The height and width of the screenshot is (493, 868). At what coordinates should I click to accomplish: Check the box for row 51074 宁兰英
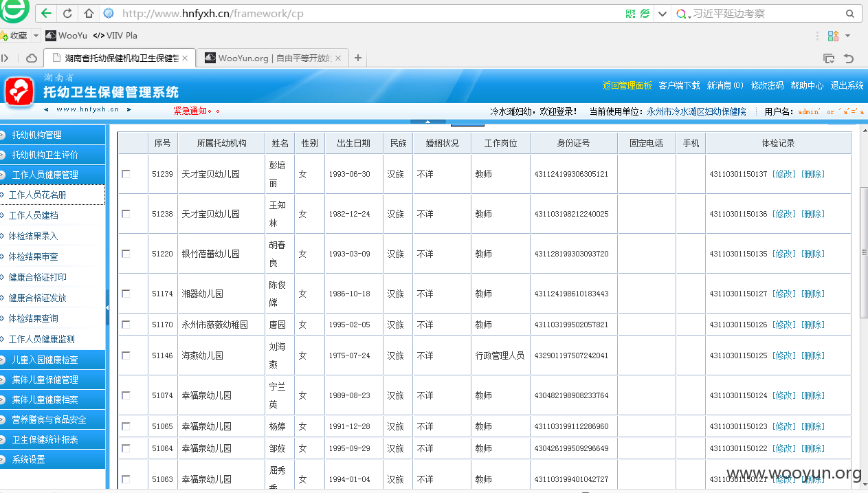coord(126,395)
